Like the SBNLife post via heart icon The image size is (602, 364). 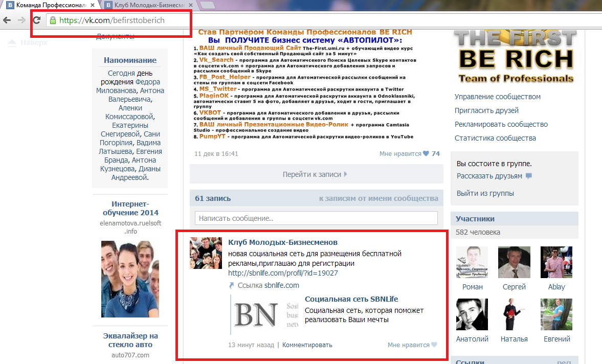coord(434,345)
